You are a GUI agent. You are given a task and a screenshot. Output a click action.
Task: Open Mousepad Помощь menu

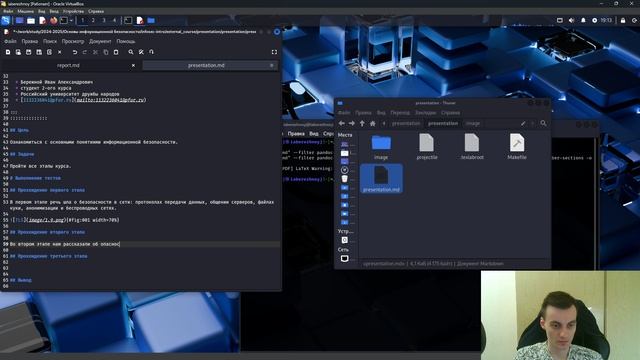tap(126, 42)
